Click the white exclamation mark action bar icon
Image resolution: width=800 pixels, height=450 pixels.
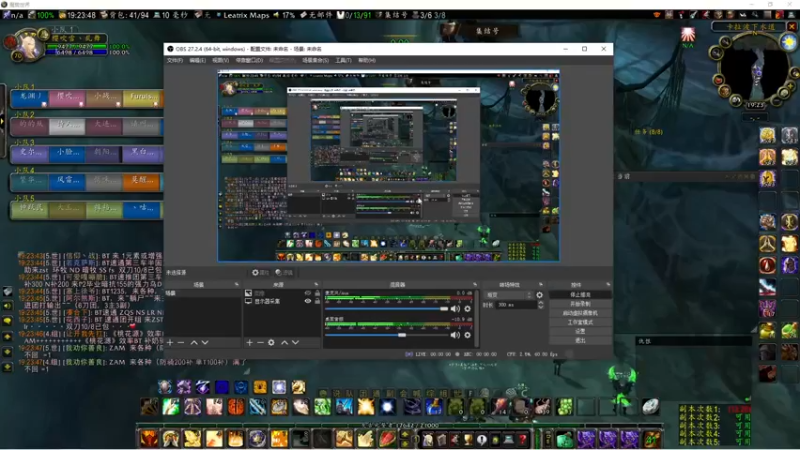coord(482,439)
